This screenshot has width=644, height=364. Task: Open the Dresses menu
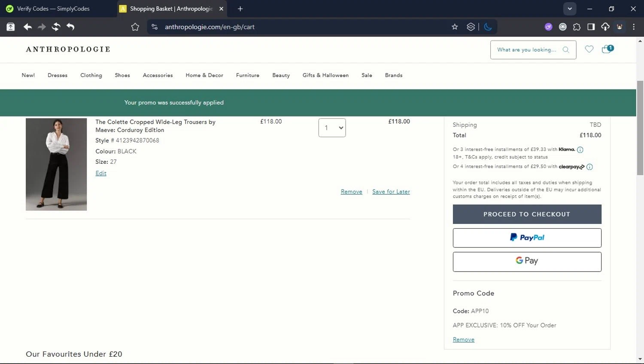[x=58, y=75]
